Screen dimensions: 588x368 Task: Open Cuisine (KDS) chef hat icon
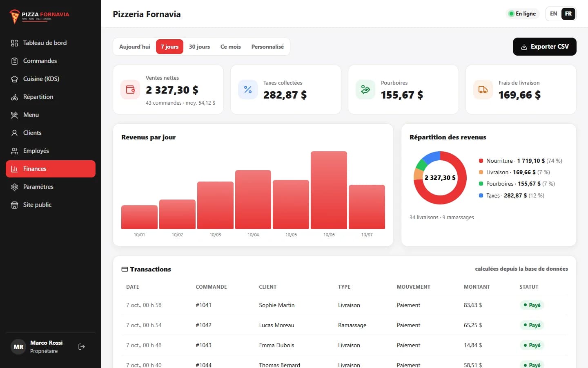click(14, 79)
